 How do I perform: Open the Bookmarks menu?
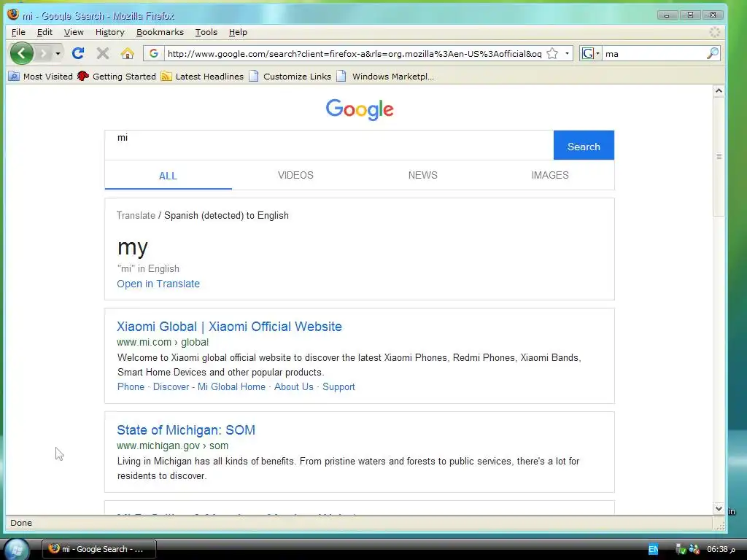(160, 32)
